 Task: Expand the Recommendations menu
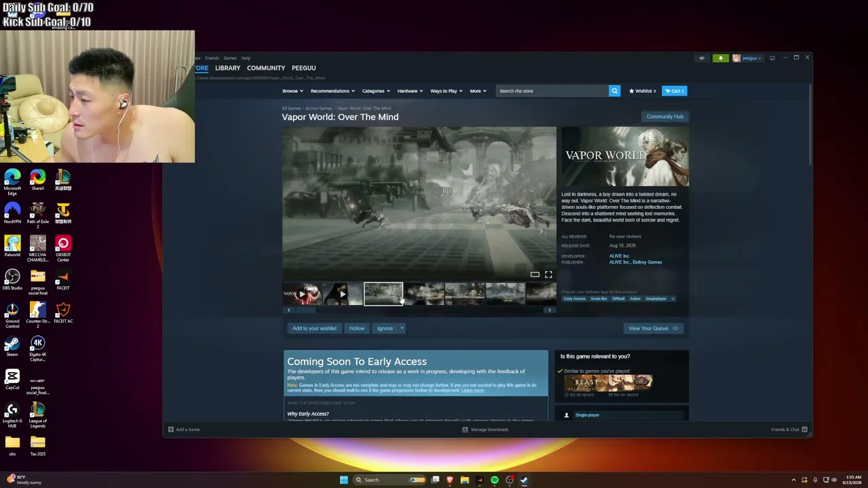pos(332,91)
